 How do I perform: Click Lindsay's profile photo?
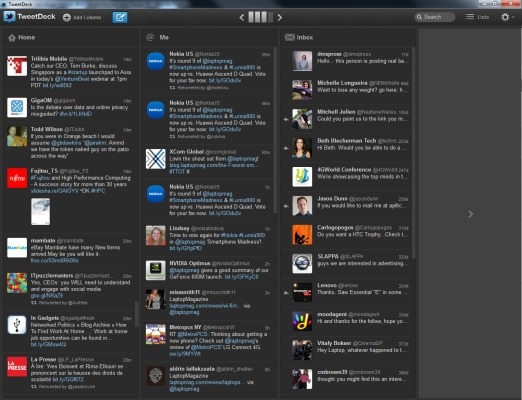[x=156, y=235]
